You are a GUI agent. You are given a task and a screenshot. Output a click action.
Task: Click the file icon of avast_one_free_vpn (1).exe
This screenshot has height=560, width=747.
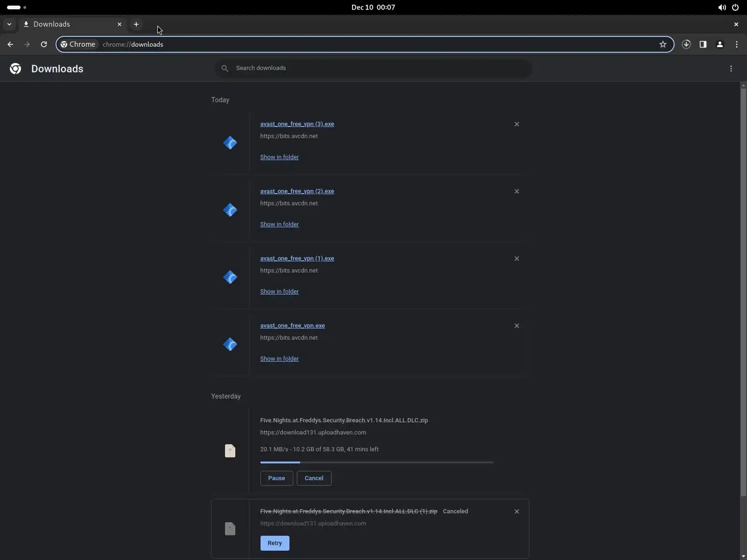pyautogui.click(x=230, y=277)
